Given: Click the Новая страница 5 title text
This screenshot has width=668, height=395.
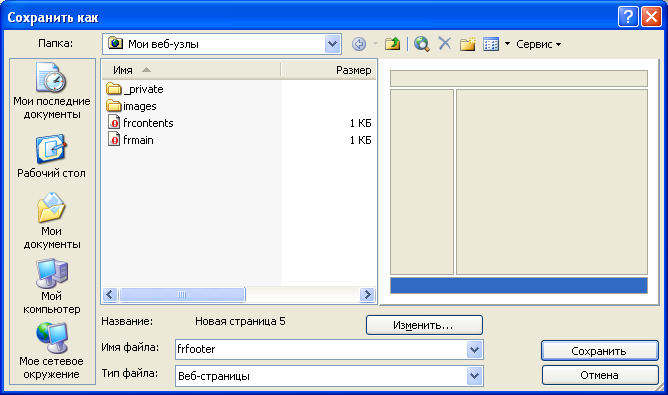Looking at the screenshot, I should tap(240, 321).
